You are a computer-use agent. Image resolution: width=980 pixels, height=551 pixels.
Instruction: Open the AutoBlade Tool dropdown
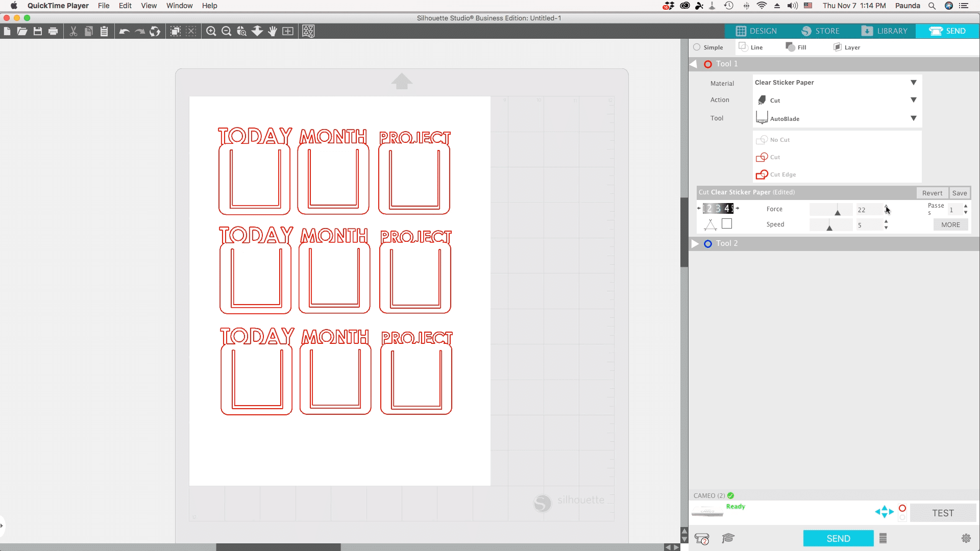click(836, 118)
